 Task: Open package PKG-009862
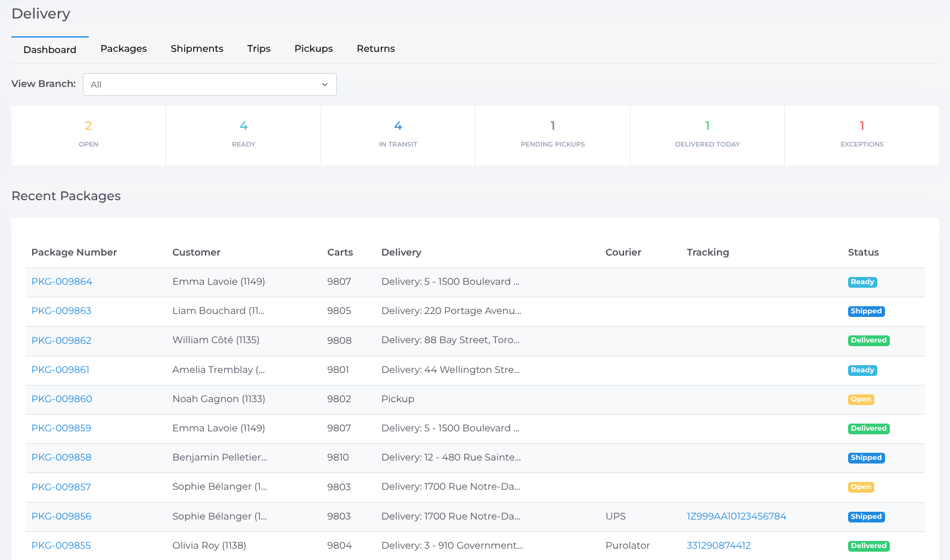(61, 340)
